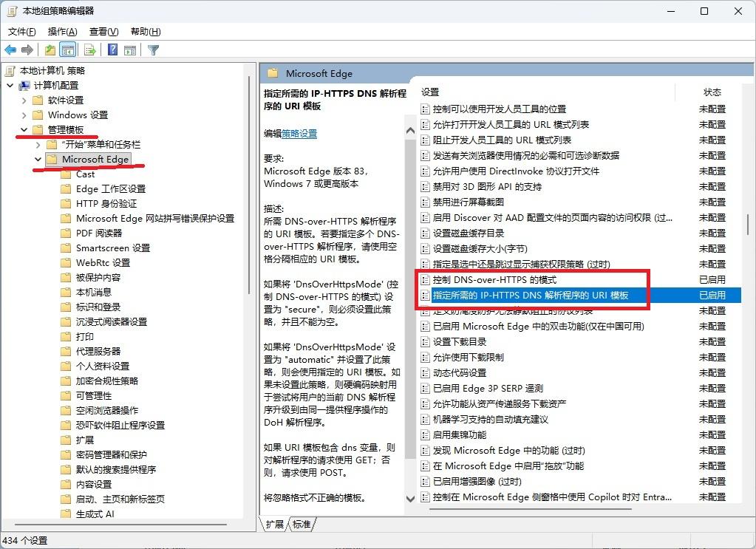Click the Back arrow toolbar icon
Image resolution: width=756 pixels, height=549 pixels.
coord(10,50)
